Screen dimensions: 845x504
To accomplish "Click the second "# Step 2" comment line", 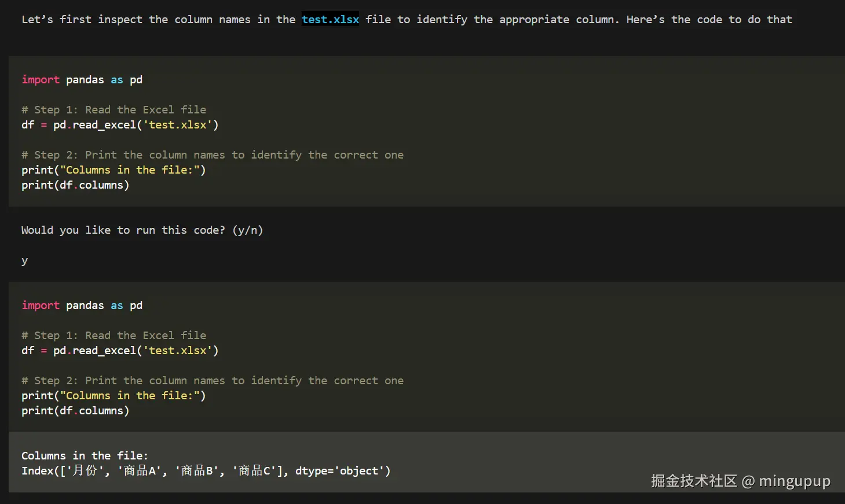I will pyautogui.click(x=213, y=381).
